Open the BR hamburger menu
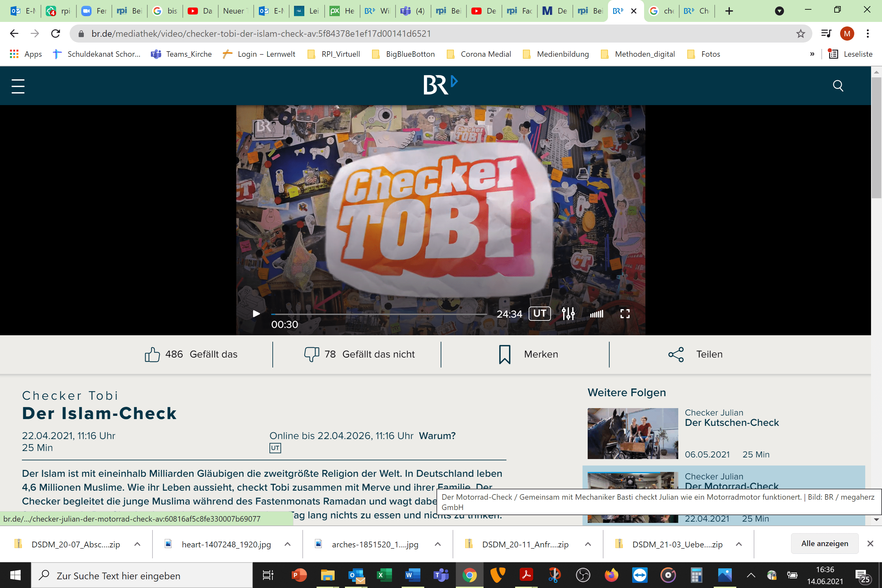Screen dimensions: 882x588 point(18,86)
